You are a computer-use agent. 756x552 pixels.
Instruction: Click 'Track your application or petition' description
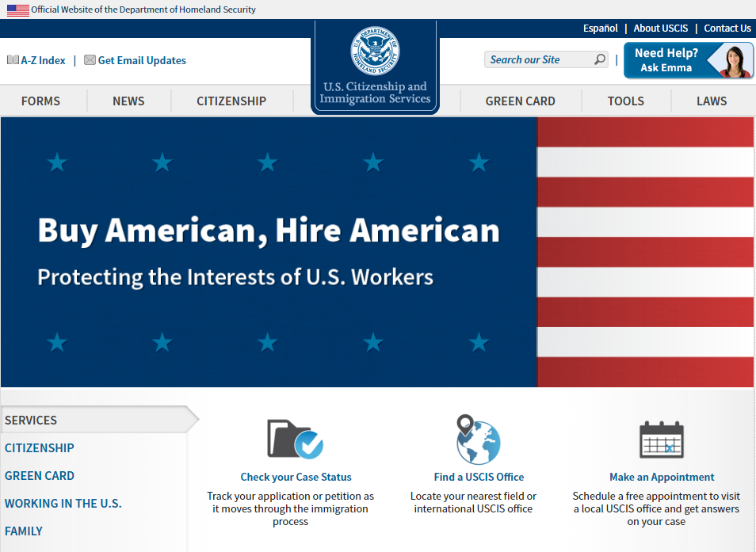290,508
